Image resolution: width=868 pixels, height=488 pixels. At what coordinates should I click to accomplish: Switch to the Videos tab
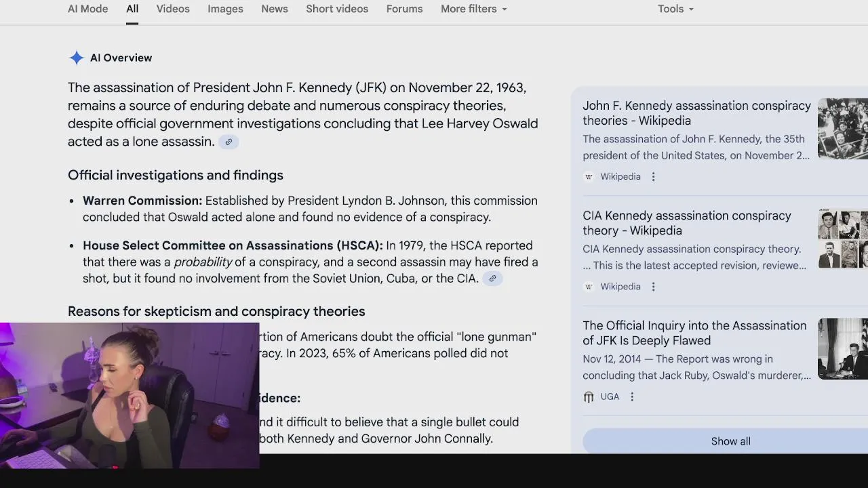[x=173, y=9]
